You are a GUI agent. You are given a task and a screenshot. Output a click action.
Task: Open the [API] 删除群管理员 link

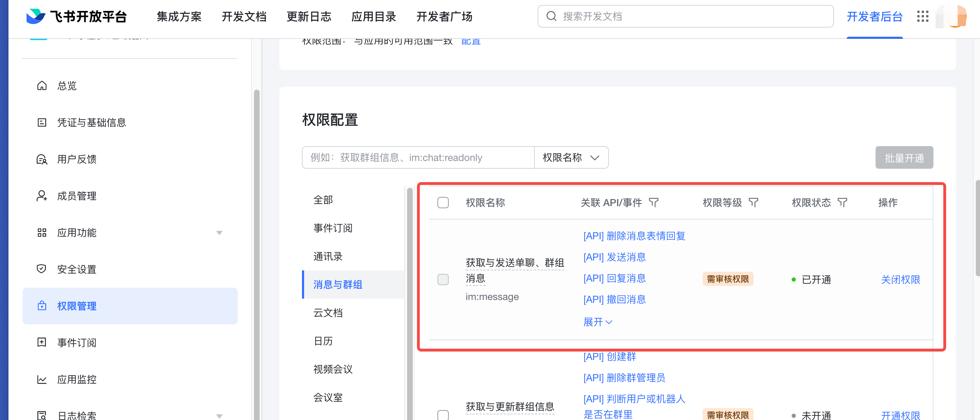(x=624, y=378)
